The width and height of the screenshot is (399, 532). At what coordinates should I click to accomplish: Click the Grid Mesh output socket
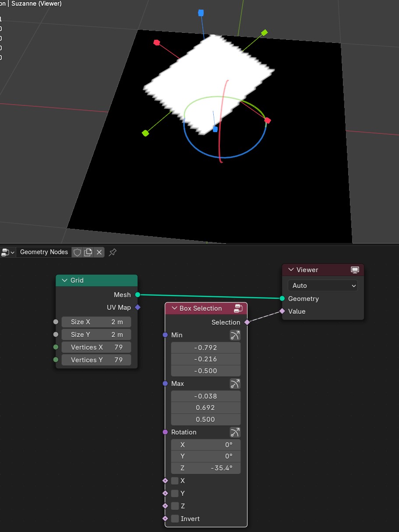138,295
